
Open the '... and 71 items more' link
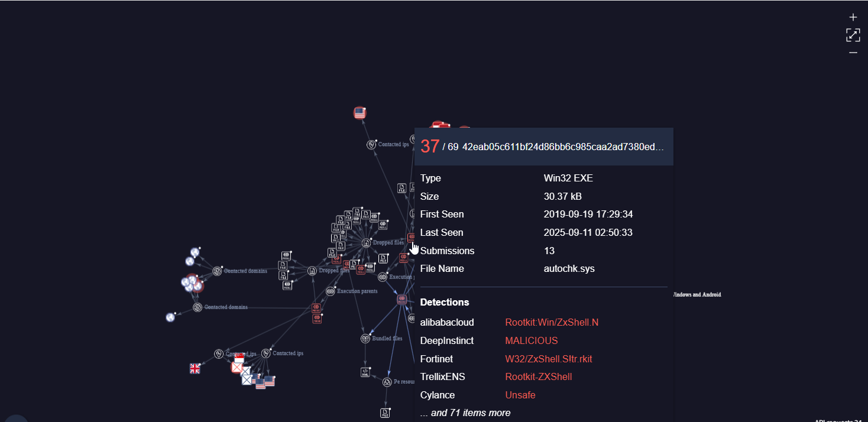[x=465, y=413]
